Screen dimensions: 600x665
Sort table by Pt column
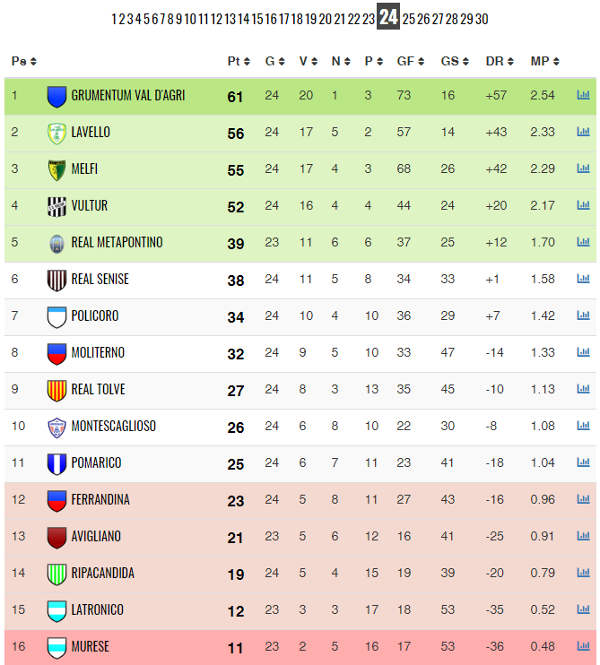pos(239,61)
